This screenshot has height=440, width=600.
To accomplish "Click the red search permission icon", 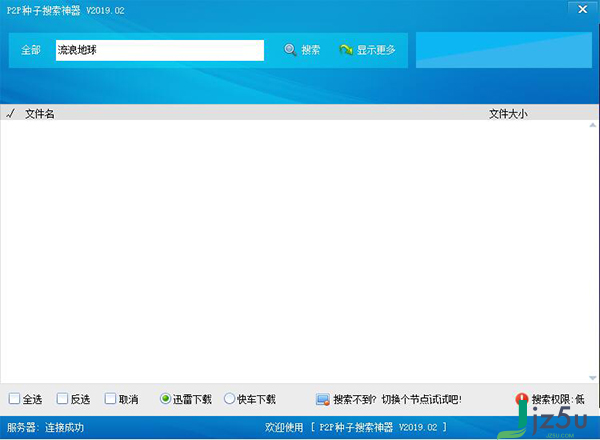I will click(522, 399).
